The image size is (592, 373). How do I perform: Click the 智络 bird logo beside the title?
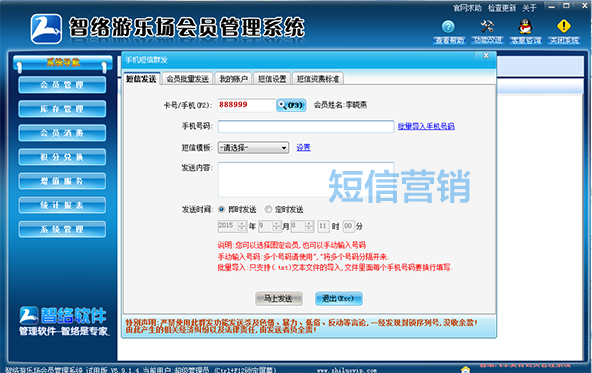46,29
